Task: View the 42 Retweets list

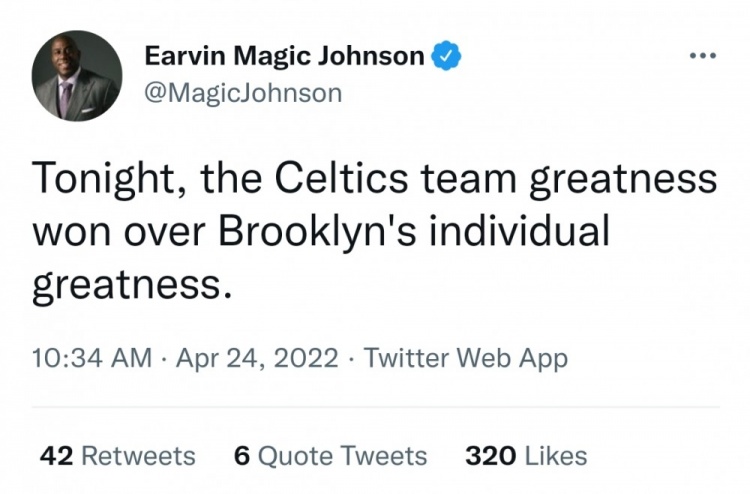Action: pos(118,455)
